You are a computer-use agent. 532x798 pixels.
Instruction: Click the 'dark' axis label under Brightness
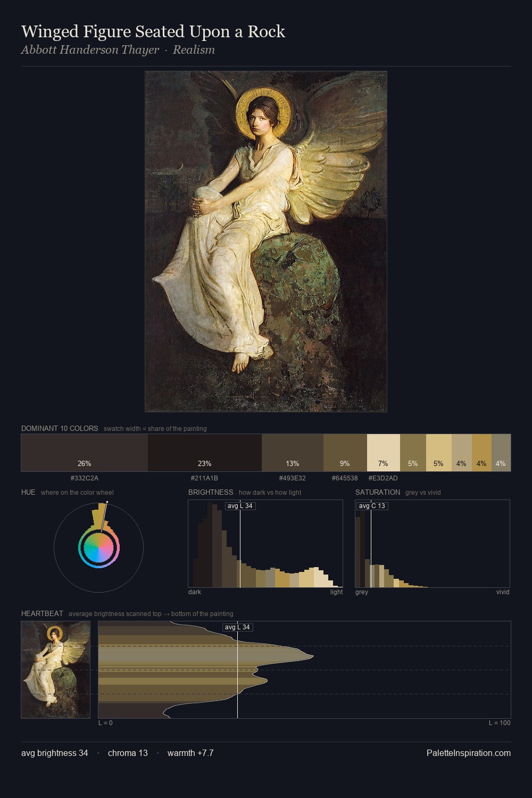(195, 592)
